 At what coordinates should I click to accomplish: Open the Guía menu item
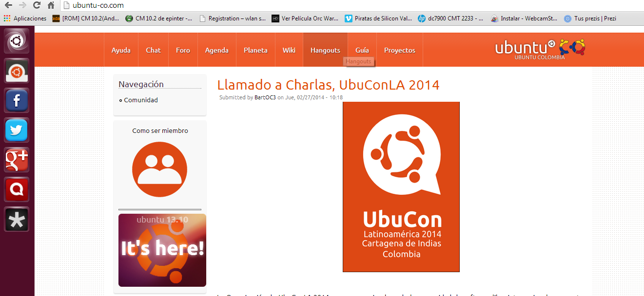[x=362, y=50]
